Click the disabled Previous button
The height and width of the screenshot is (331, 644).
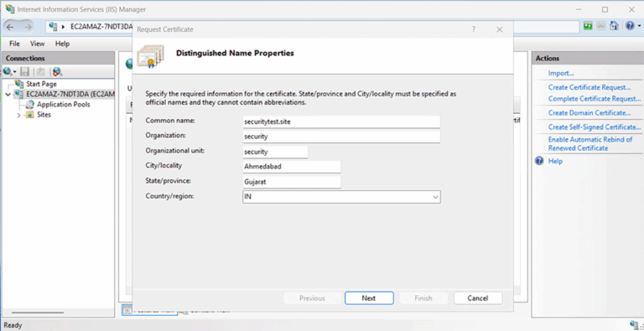tap(312, 298)
